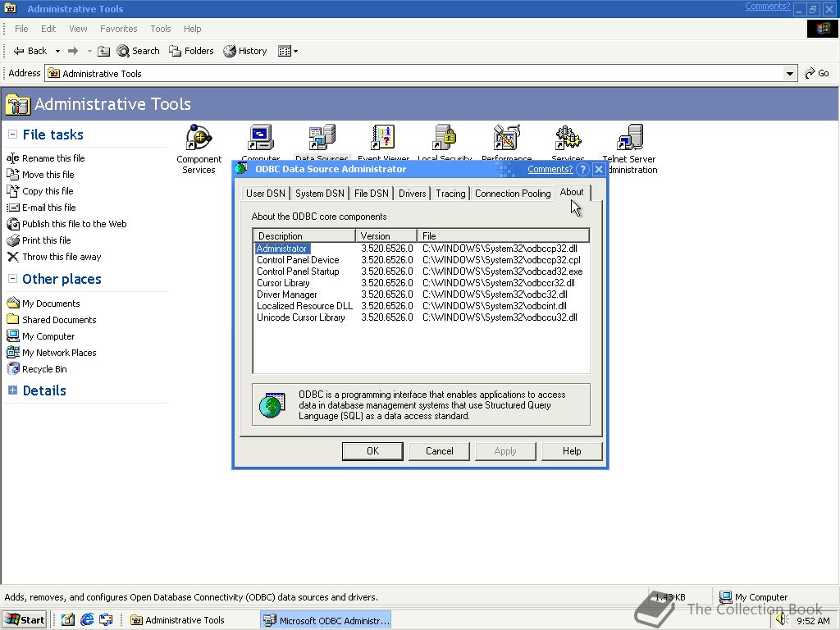Open the Edit menu
840x630 pixels.
point(48,29)
